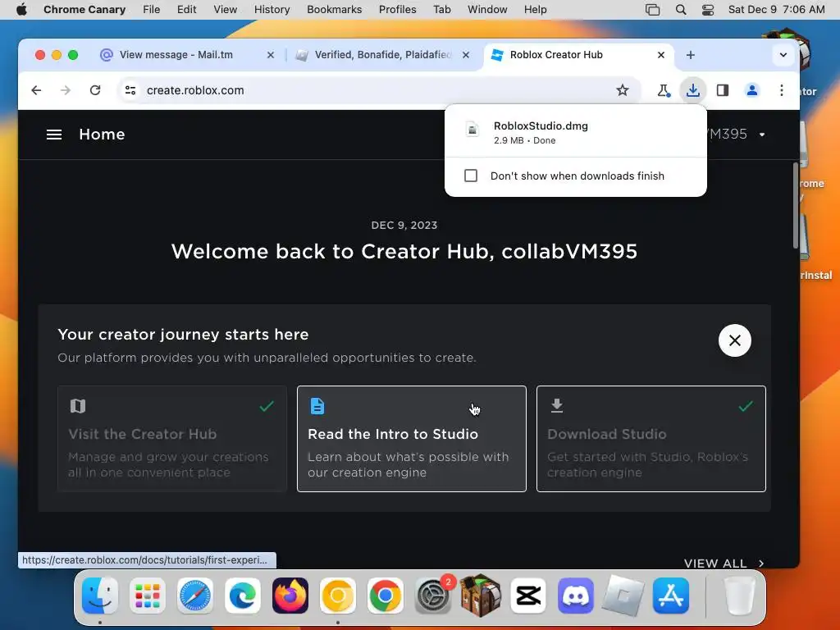Launch Discord from the dock
Screen dimensions: 840x630
click(x=575, y=596)
